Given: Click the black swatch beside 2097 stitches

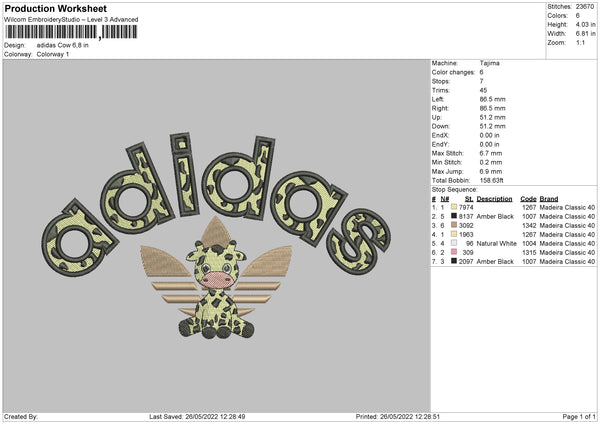Looking at the screenshot, I should click(454, 261).
